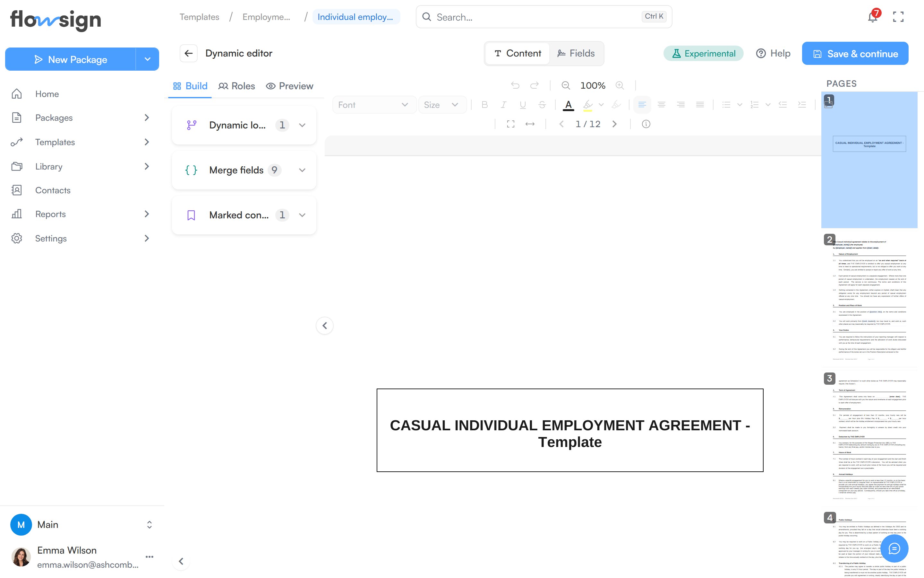Switch to the Preview tab

tap(289, 86)
